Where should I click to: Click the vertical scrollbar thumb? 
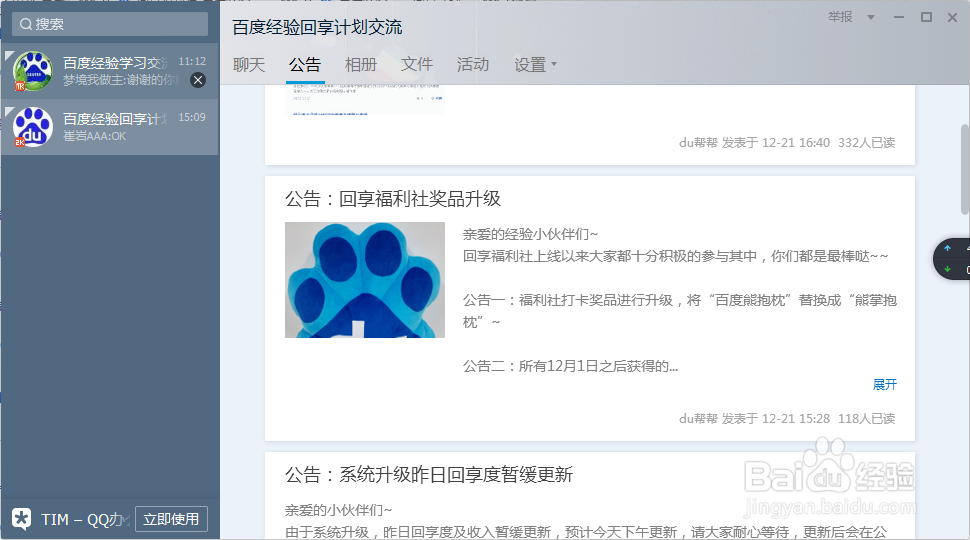964,169
